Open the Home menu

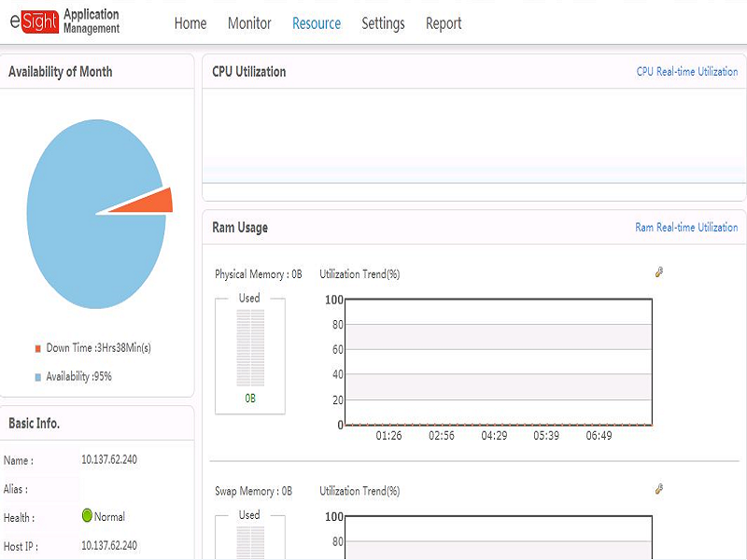pos(190,23)
